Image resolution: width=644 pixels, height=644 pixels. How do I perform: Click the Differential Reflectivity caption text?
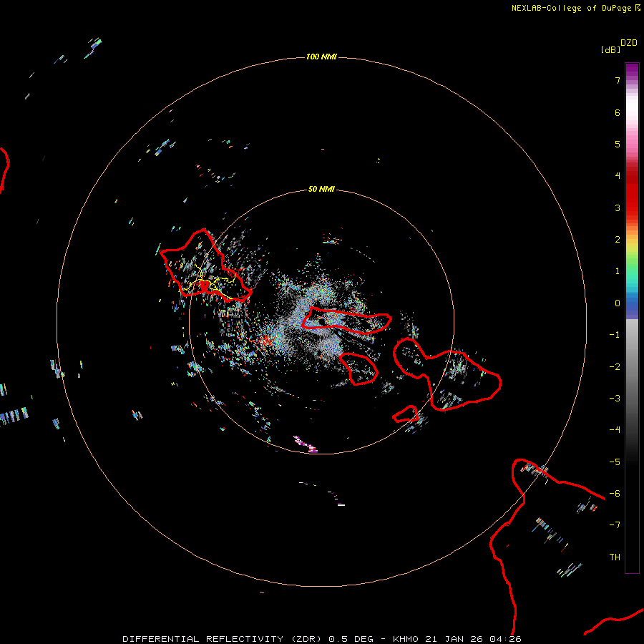coord(321,639)
